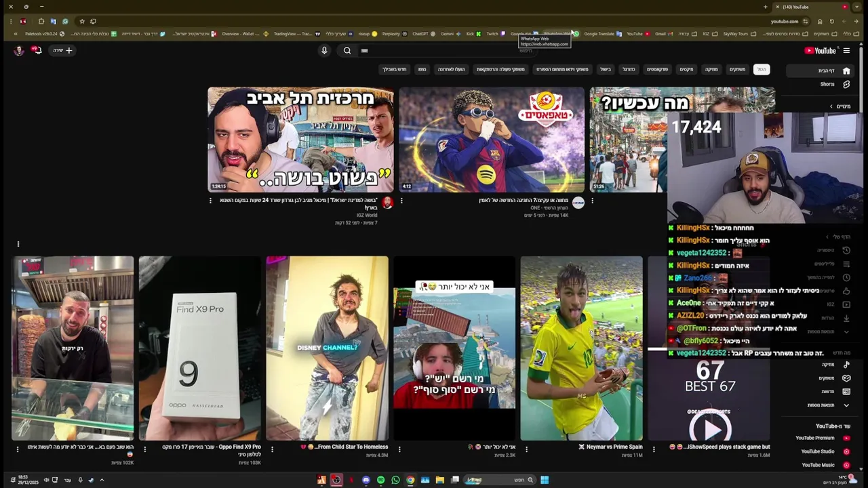Open WhatsApp from the taskbar
The width and height of the screenshot is (868, 488).
point(396,480)
